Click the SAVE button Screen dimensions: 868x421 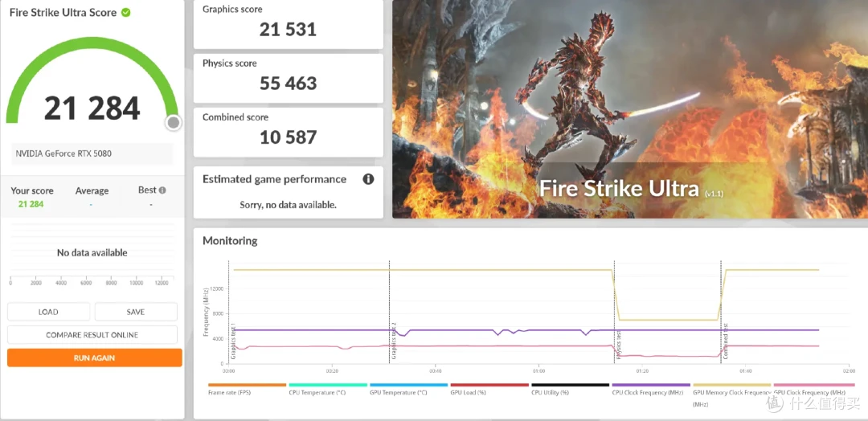coord(136,312)
